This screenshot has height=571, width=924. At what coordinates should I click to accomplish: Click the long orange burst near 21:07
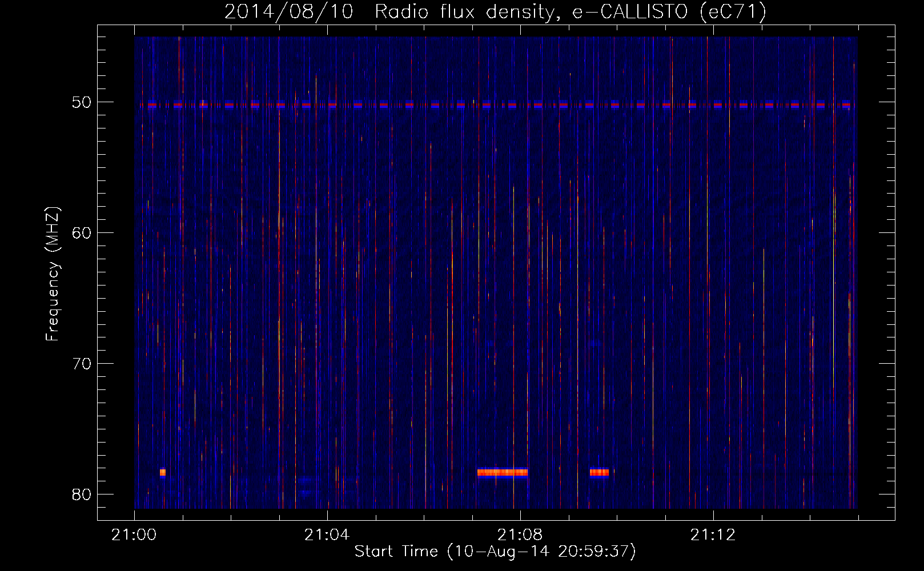pos(503,472)
